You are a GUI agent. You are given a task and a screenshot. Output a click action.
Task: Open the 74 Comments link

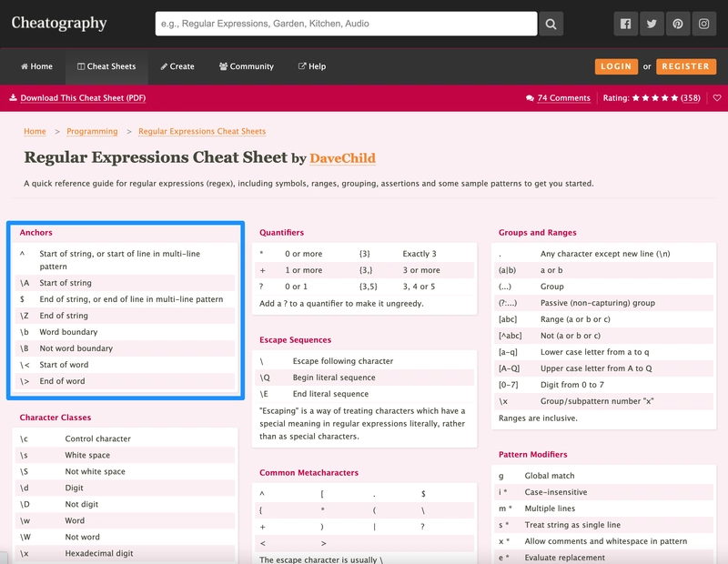tap(563, 98)
